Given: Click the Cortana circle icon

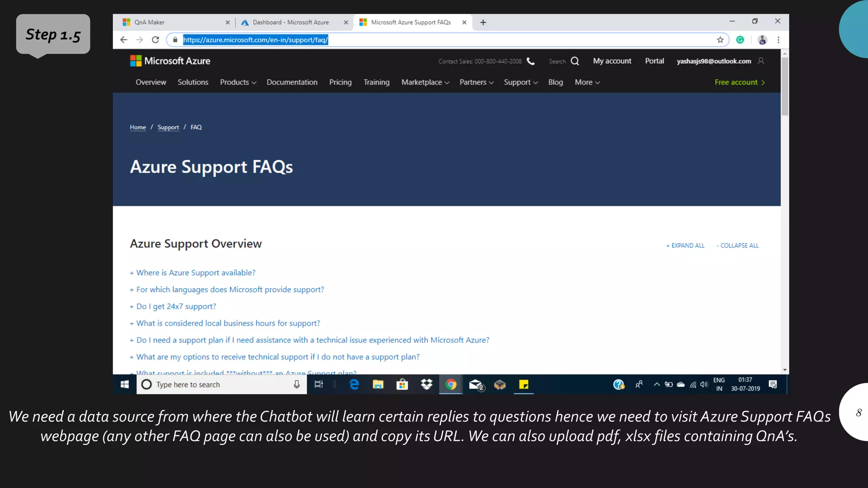Looking at the screenshot, I should [x=146, y=384].
